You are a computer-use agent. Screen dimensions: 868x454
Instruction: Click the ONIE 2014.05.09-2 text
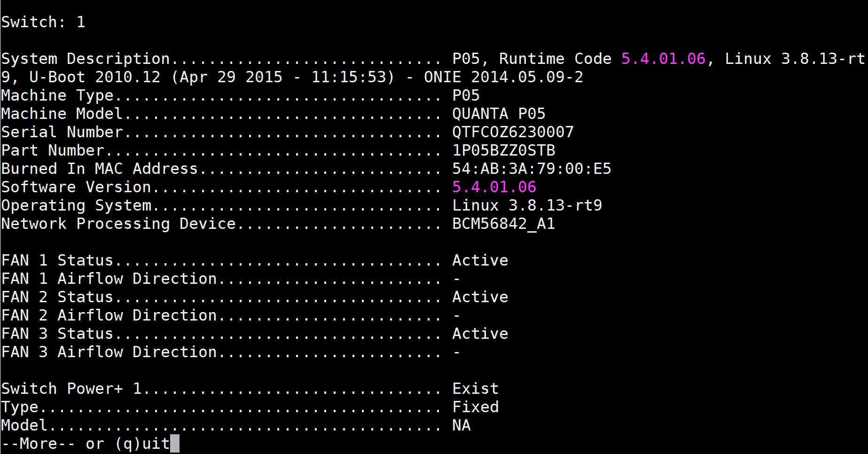click(503, 77)
